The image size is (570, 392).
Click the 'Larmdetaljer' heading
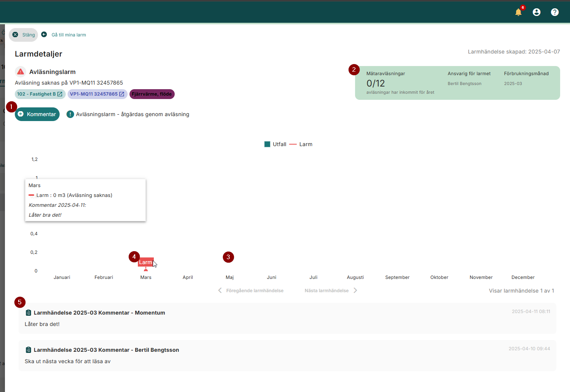38,54
